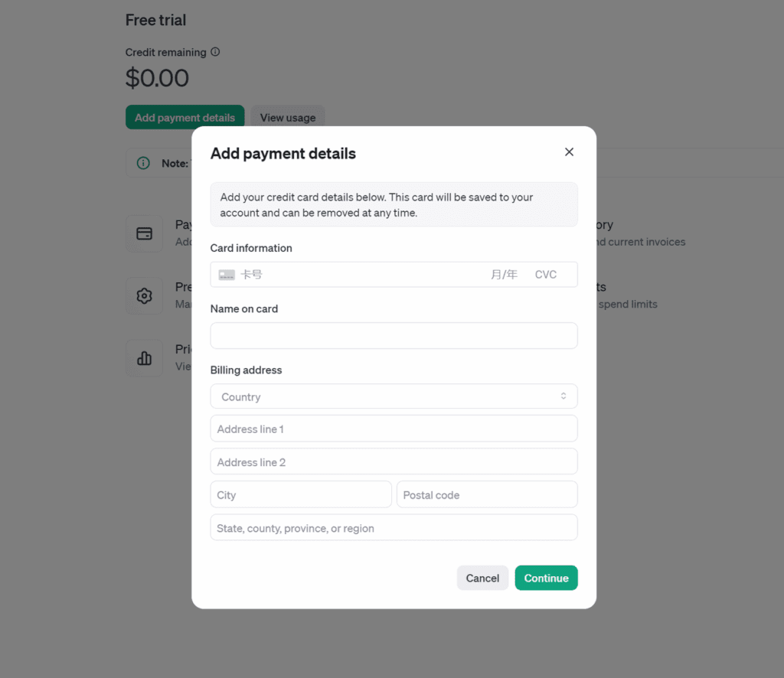Click the Address line 1 field
Viewport: 784px width, 678px height.
coord(394,429)
